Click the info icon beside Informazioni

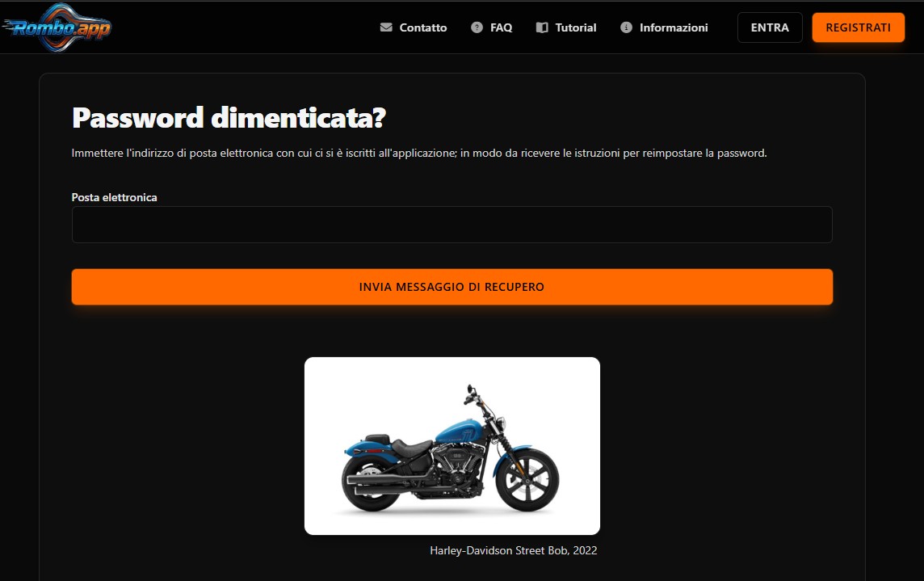coord(627,27)
